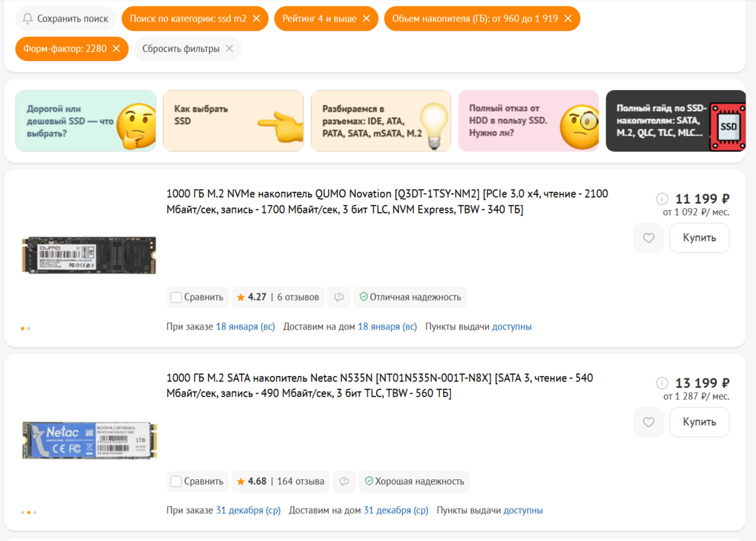756x541 pixels.
Task: Add QUMO Novation SSD to favorites (heart icon)
Action: tap(648, 238)
